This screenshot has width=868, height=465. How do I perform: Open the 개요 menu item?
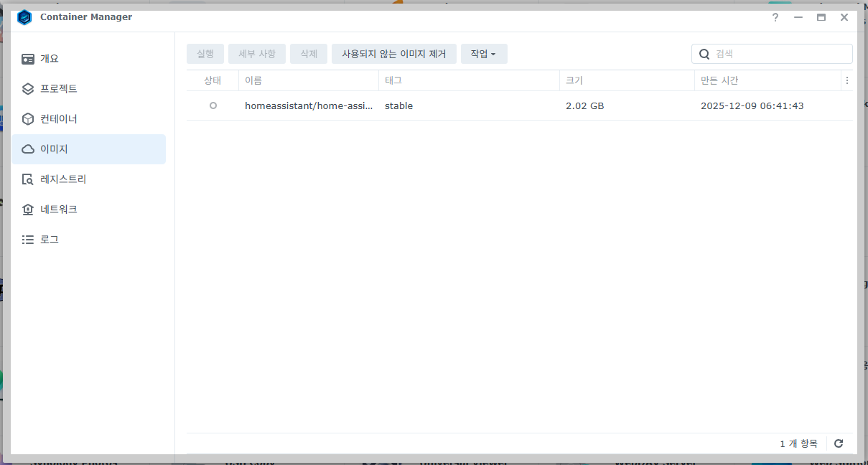click(x=89, y=59)
